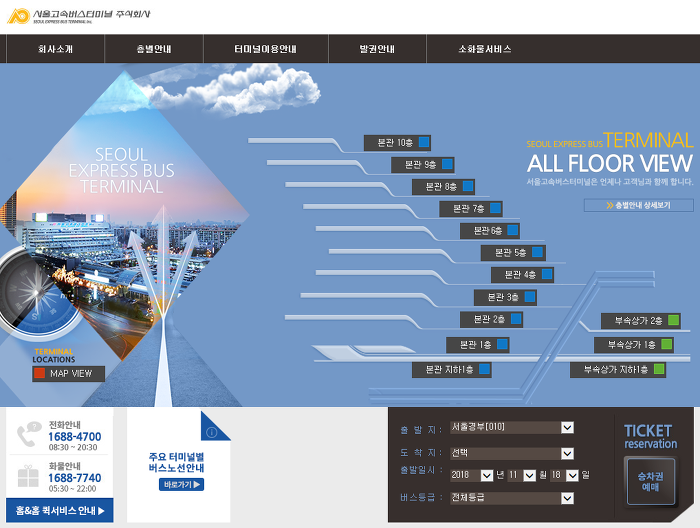Select the 본관 2층 floor button
Image resolution: width=700 pixels, height=528 pixels.
(x=492, y=319)
